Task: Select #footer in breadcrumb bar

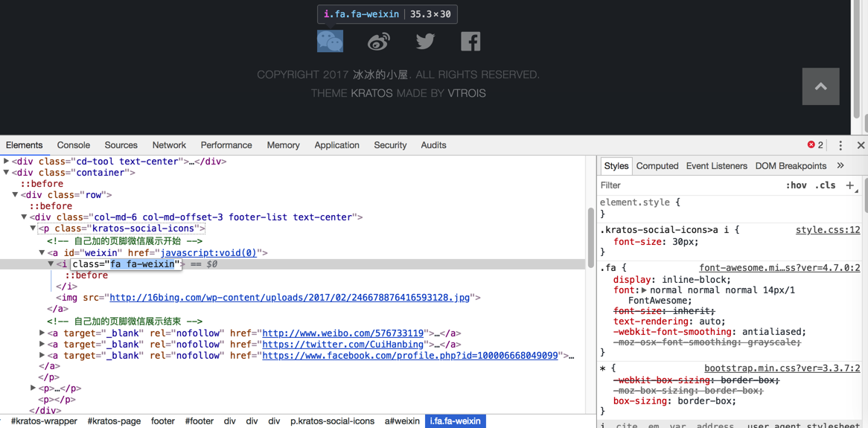Action: pyautogui.click(x=200, y=421)
